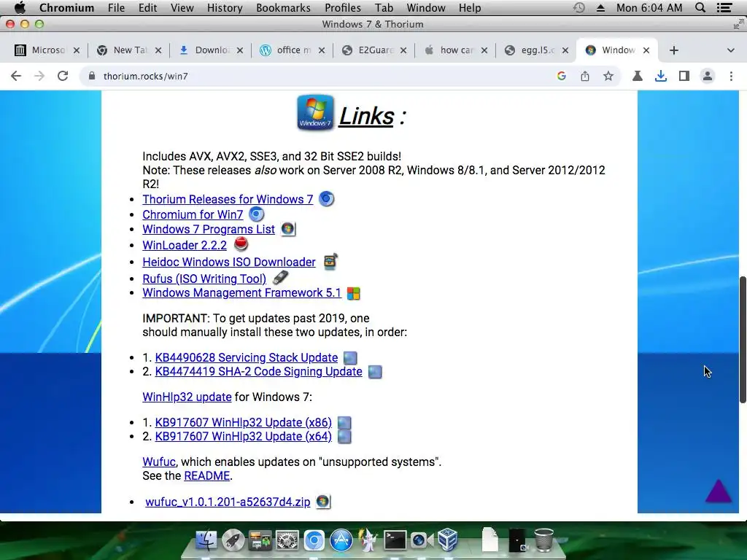Open Chromium from the Dock
Viewport: 747px width, 560px height.
click(x=314, y=540)
